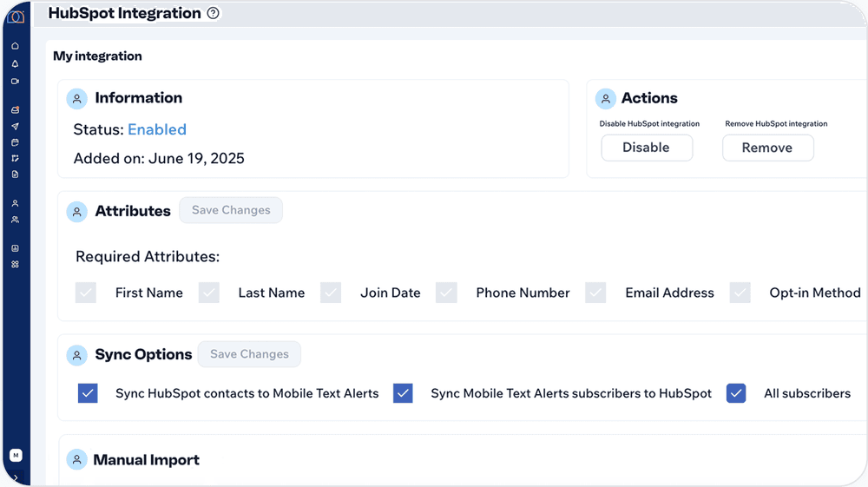Uncheck Sync HubSpot contacts to Mobile Text Alerts
The image size is (868, 487).
point(88,393)
